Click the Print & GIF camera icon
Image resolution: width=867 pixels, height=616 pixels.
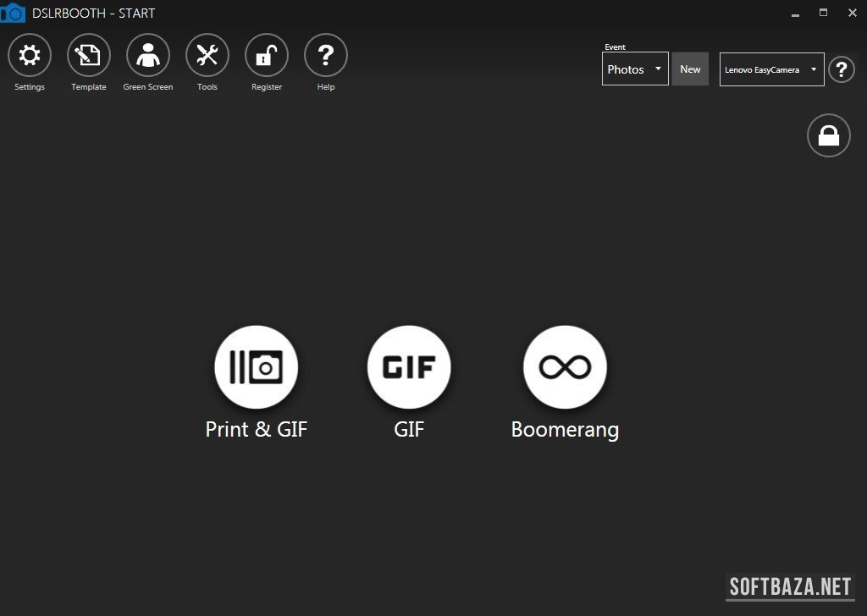coord(257,367)
